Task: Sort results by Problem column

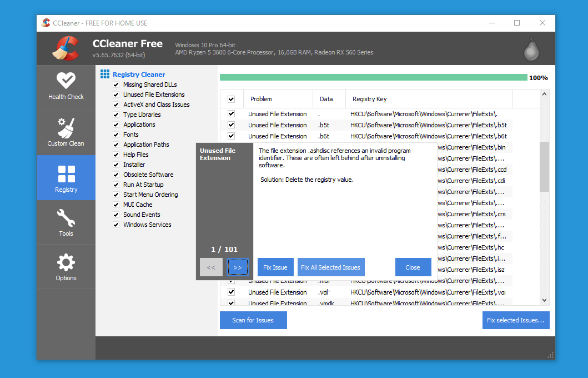Action: coord(278,99)
